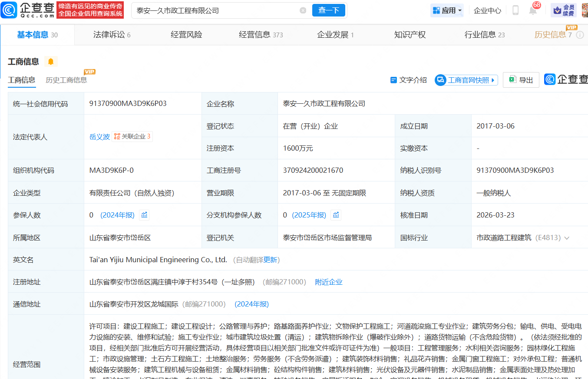Viewport: 588px width, 379px height.
Task: Click the Qcc.com 企查查 logo
Action: pyautogui.click(x=28, y=10)
